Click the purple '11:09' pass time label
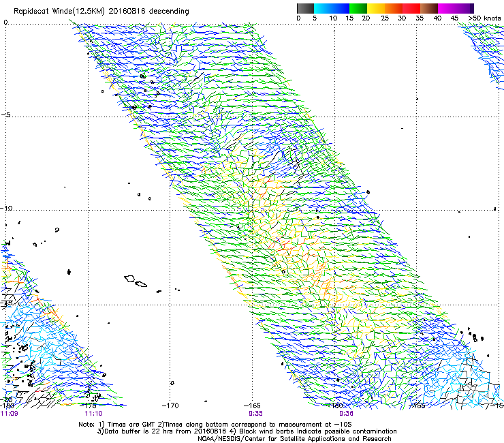Screen dimensions: 504x443 pos(10,414)
